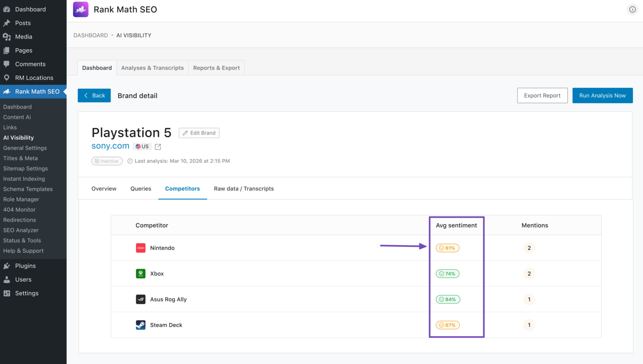The height and width of the screenshot is (364, 643).
Task: Click the Playstation 5 brand heading
Action: [131, 133]
